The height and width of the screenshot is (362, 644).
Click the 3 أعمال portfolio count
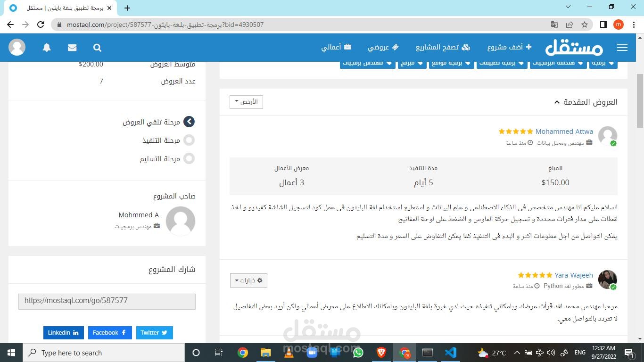(292, 182)
